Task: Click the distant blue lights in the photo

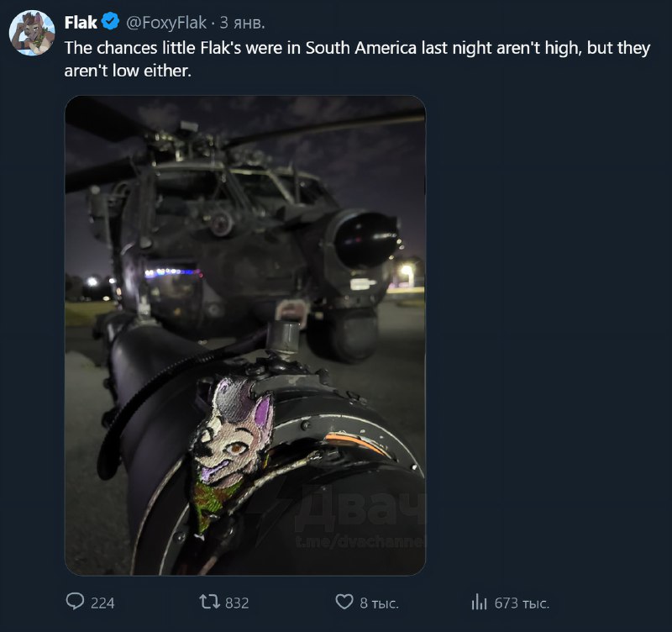Action: click(172, 272)
